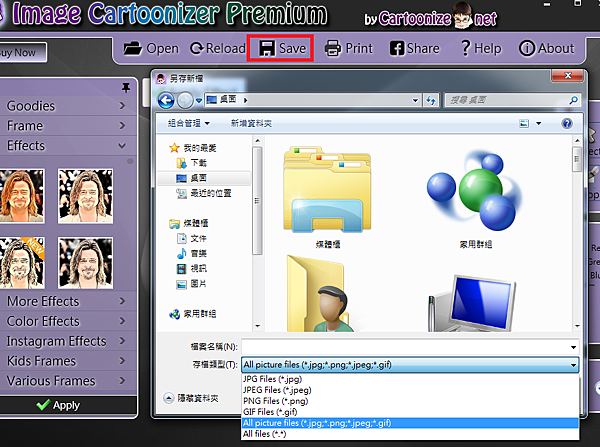Choose All picture files from type list
Screen dimensions: 600x447
(x=410, y=423)
